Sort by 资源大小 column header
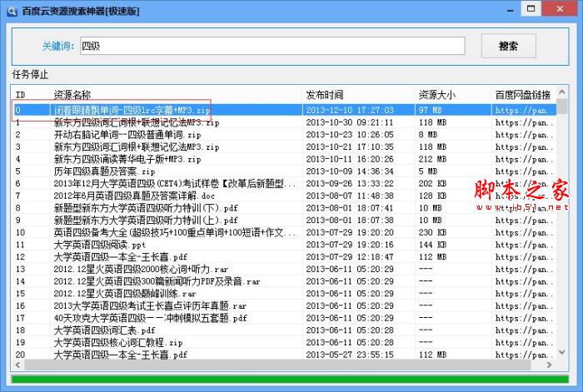 click(x=453, y=95)
